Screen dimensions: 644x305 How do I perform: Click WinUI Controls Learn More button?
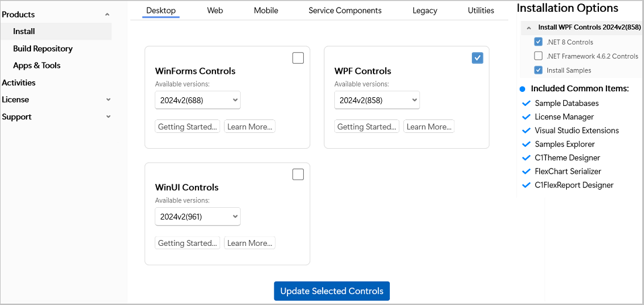click(x=250, y=242)
